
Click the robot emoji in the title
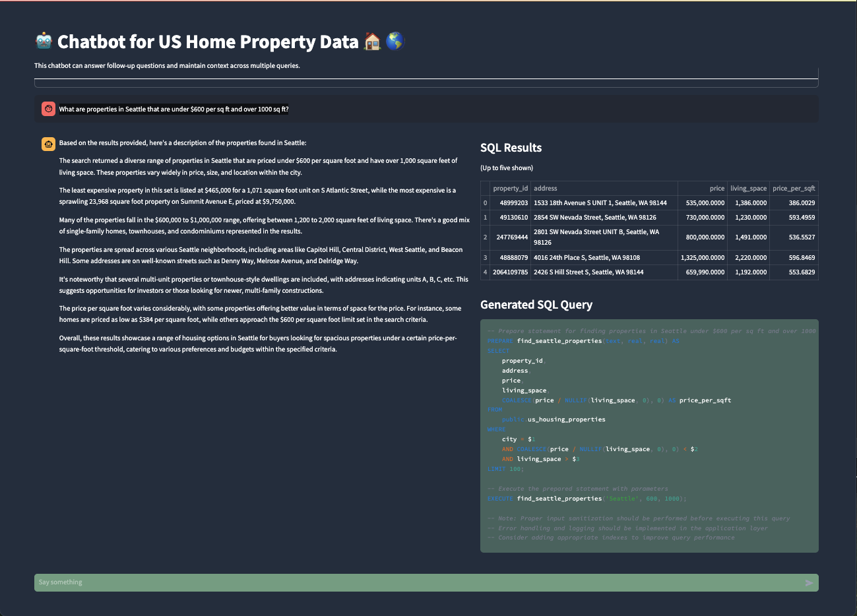(44, 42)
